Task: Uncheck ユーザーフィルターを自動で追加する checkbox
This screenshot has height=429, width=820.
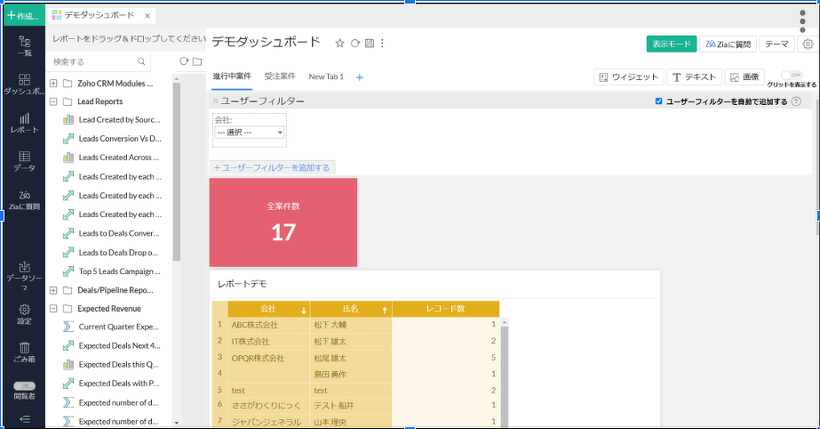Action: pos(658,101)
